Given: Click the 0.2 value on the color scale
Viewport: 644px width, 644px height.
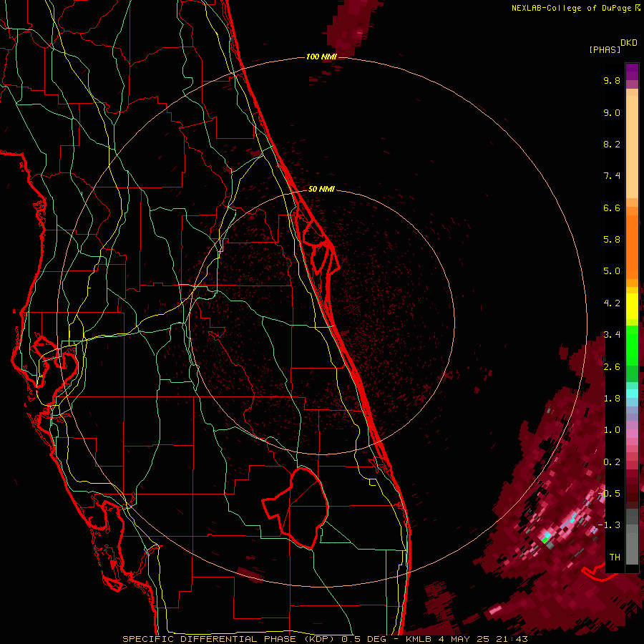Looking at the screenshot, I should click(x=612, y=462).
